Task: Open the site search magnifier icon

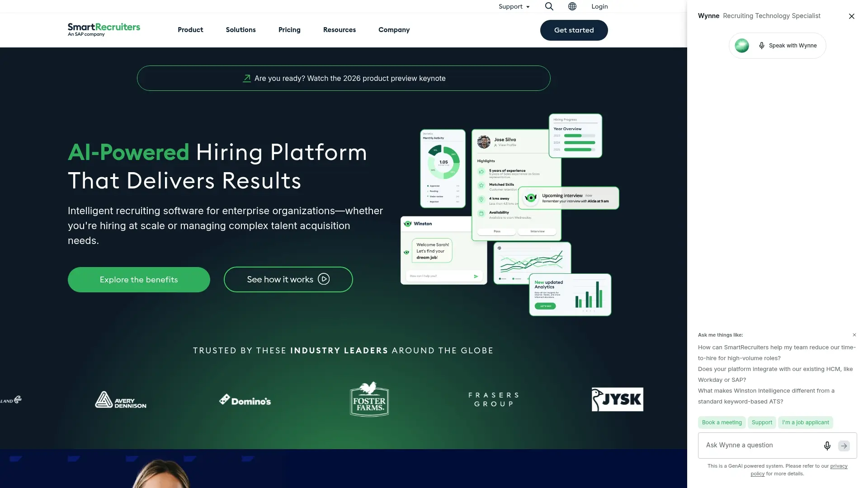Action: [x=549, y=6]
